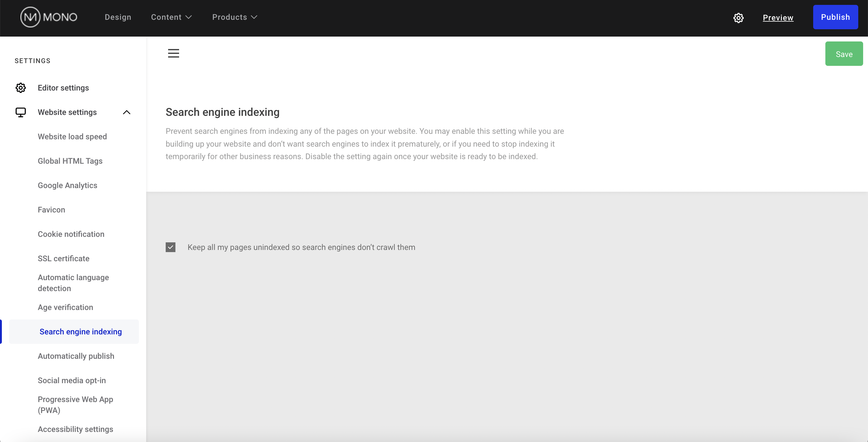Select Age verification settings
Viewport: 868px width, 442px height.
point(65,307)
